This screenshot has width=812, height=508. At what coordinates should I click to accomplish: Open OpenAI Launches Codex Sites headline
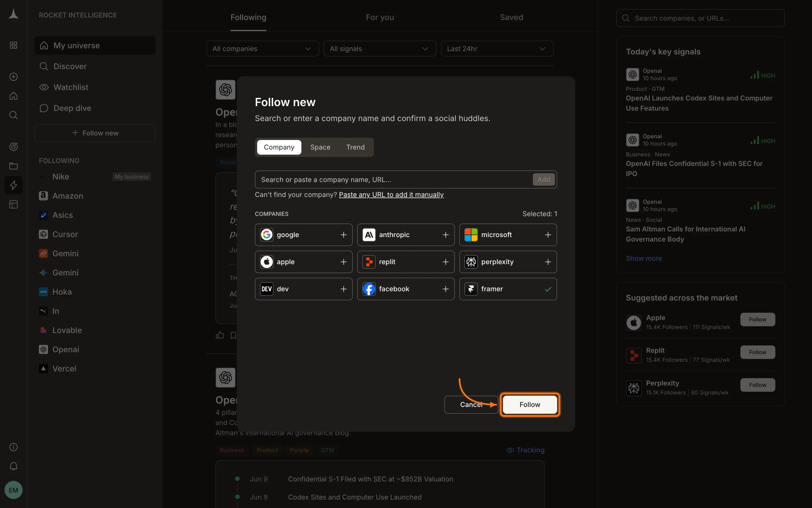[x=699, y=103]
